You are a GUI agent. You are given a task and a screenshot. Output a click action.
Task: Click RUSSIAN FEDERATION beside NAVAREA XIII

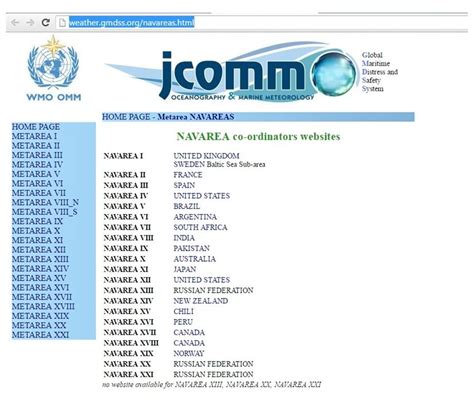[x=213, y=290]
